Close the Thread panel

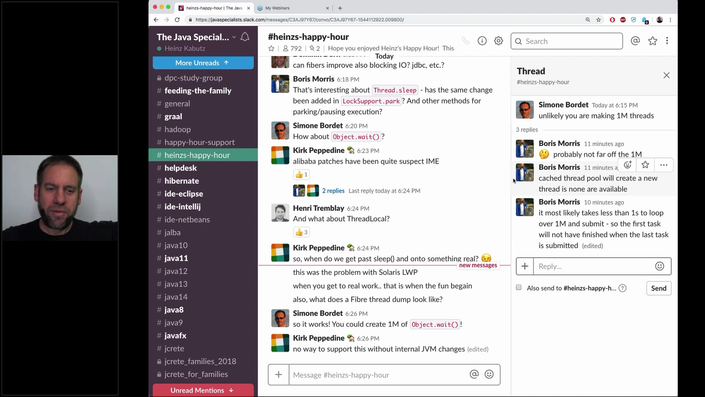click(x=666, y=75)
